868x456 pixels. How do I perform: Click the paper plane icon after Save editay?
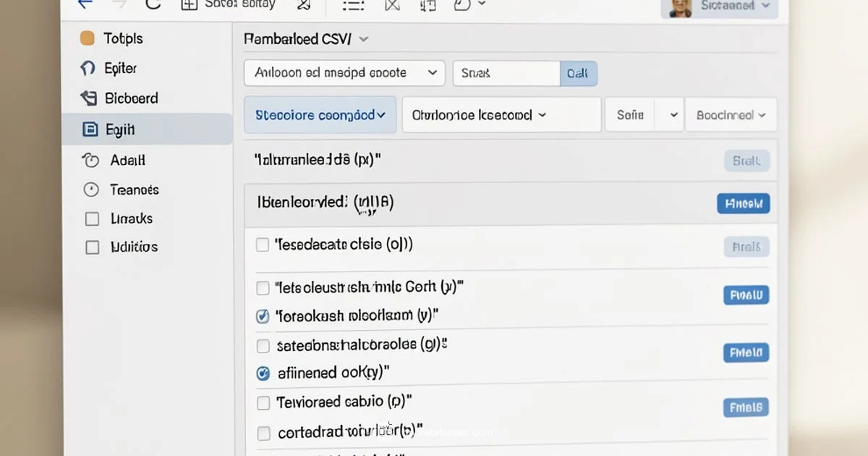(303, 5)
